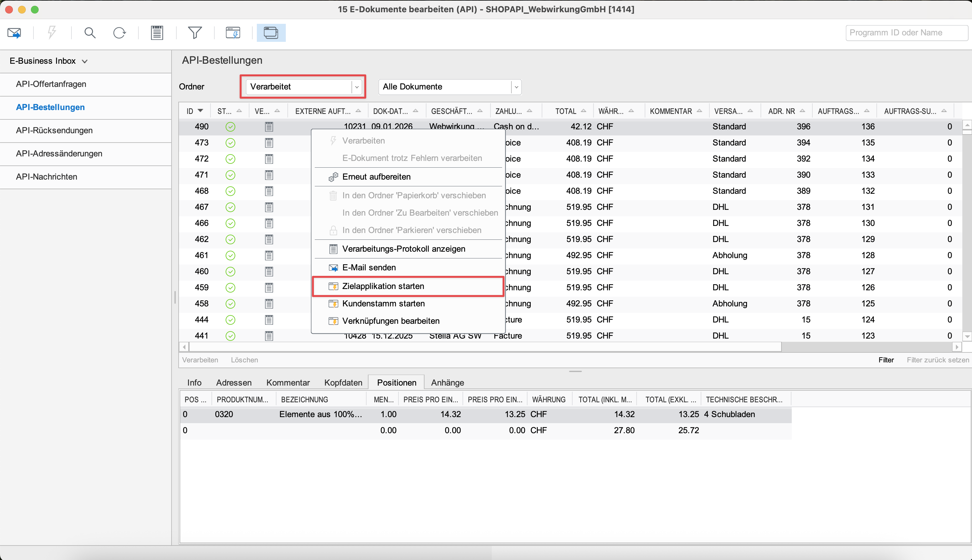The width and height of the screenshot is (972, 560).
Task: Click the funnel filter toolbar icon
Action: click(x=195, y=33)
